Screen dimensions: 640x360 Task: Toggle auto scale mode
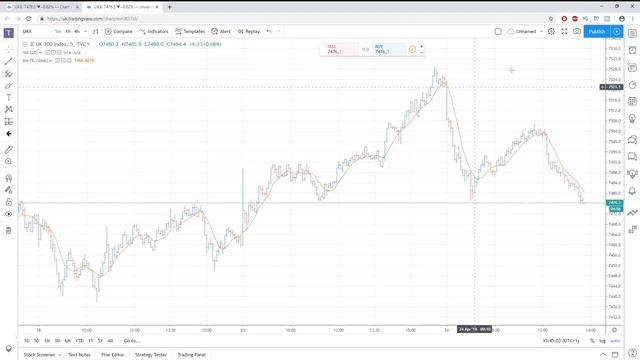[x=615, y=341]
